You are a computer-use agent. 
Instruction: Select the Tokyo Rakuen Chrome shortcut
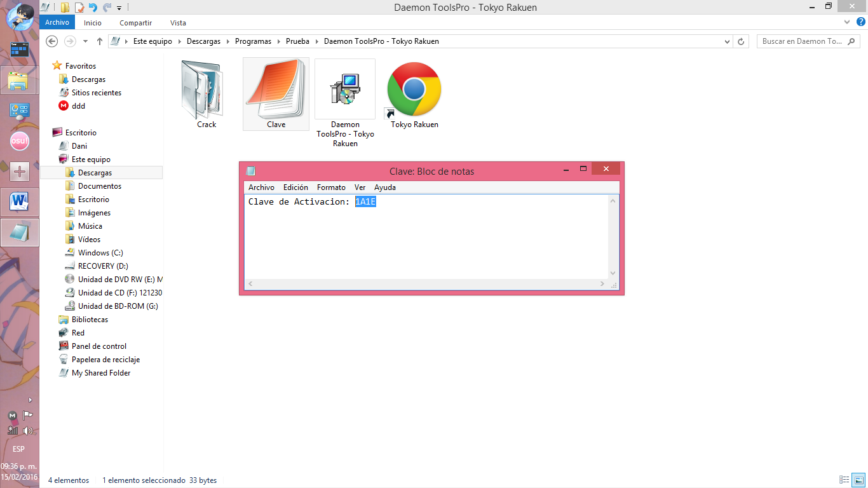(x=414, y=90)
